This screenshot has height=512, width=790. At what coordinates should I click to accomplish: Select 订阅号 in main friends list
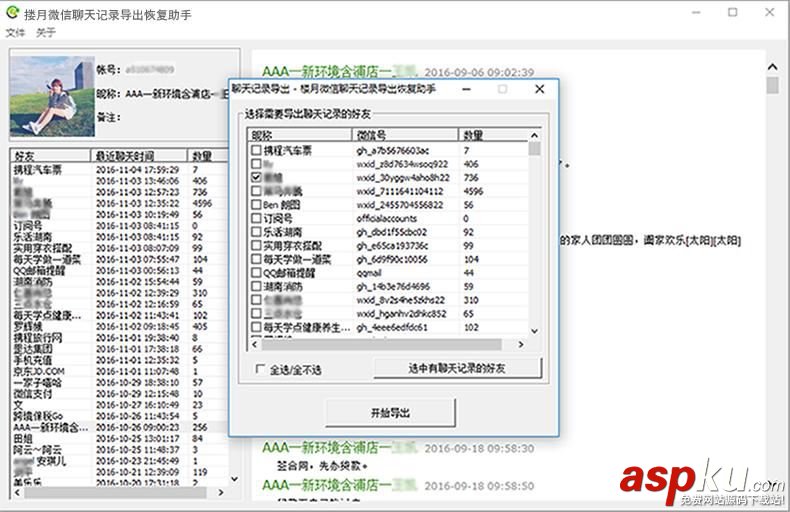click(28, 226)
